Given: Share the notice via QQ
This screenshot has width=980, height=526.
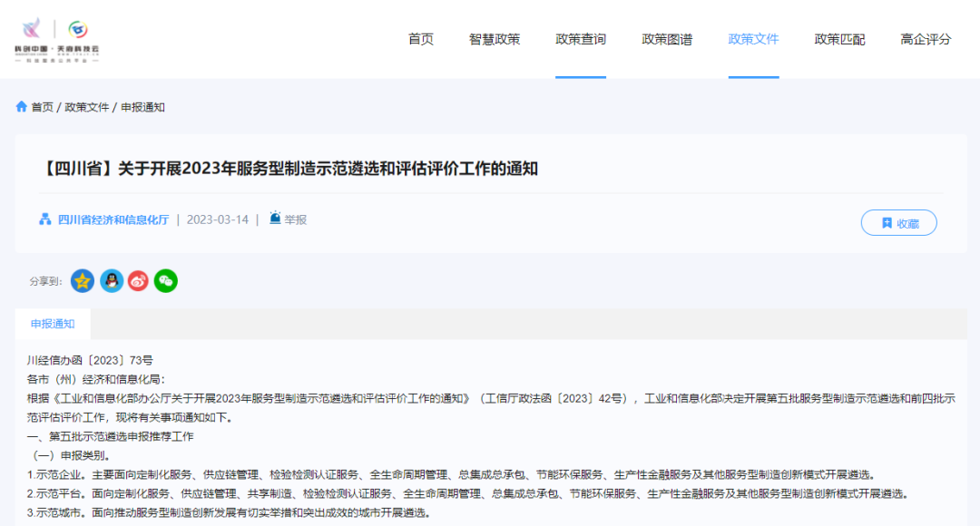Looking at the screenshot, I should (x=111, y=281).
